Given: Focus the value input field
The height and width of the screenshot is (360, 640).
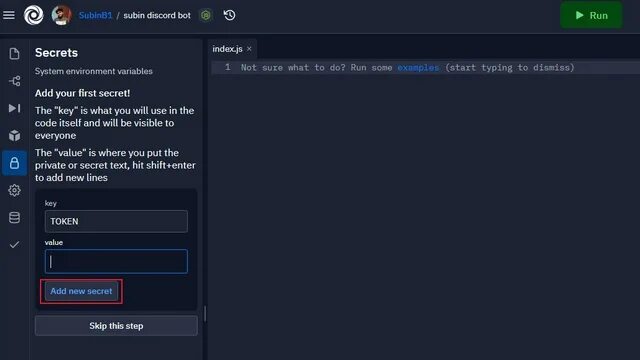Looking at the screenshot, I should coord(116,261).
